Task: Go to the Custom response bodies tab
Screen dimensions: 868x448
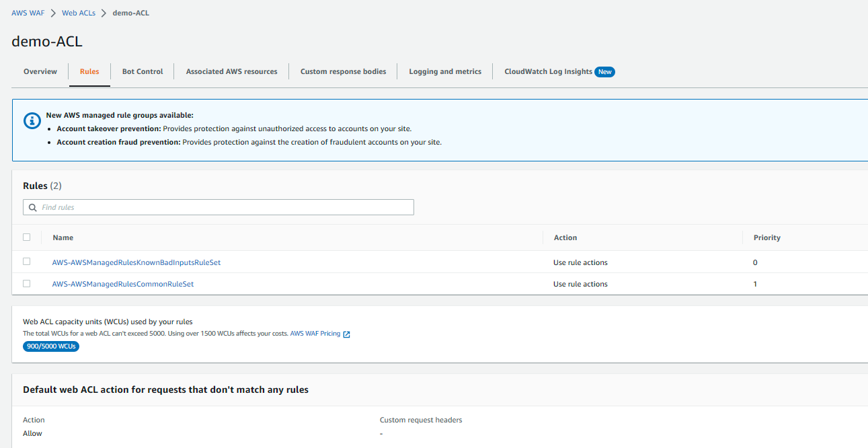Action: (344, 71)
